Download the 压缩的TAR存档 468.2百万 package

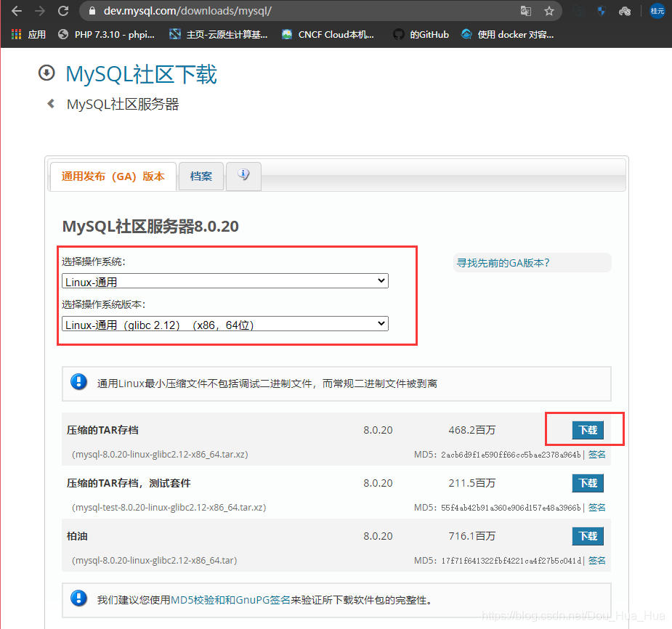point(588,430)
